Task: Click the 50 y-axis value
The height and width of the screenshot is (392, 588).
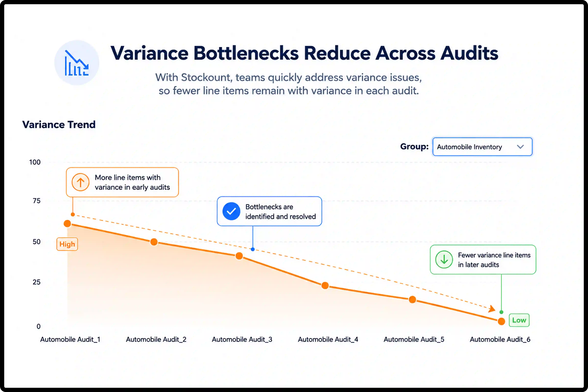Action: pyautogui.click(x=36, y=242)
